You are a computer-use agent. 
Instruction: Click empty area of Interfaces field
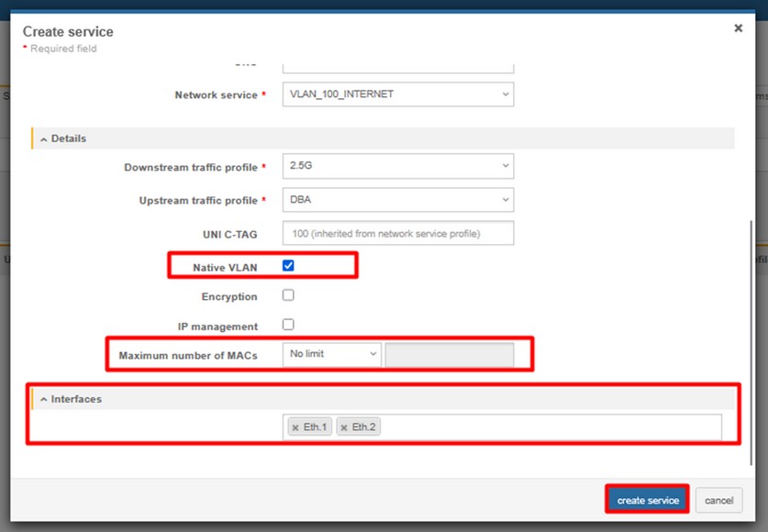click(x=551, y=427)
